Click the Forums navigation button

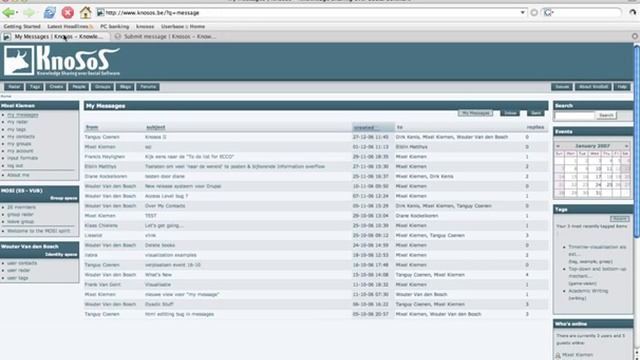coord(148,87)
